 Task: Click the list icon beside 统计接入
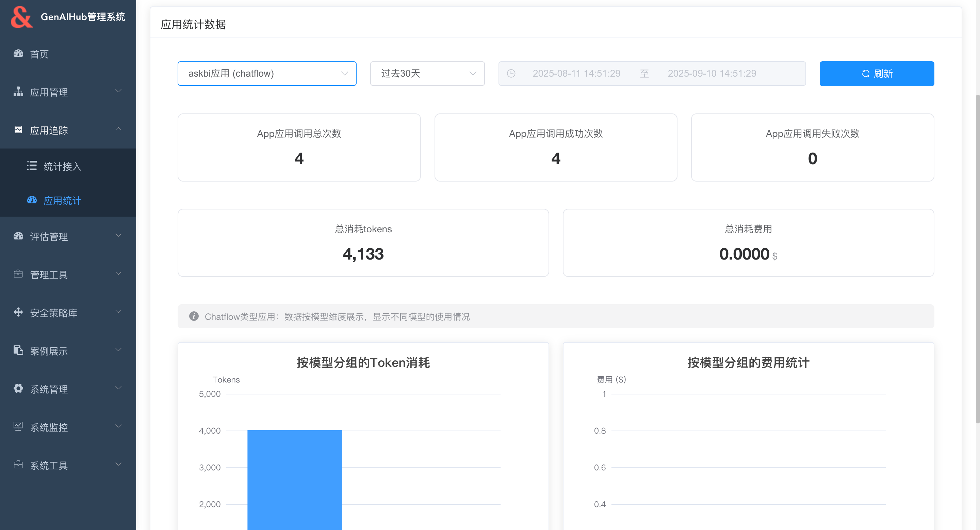32,166
